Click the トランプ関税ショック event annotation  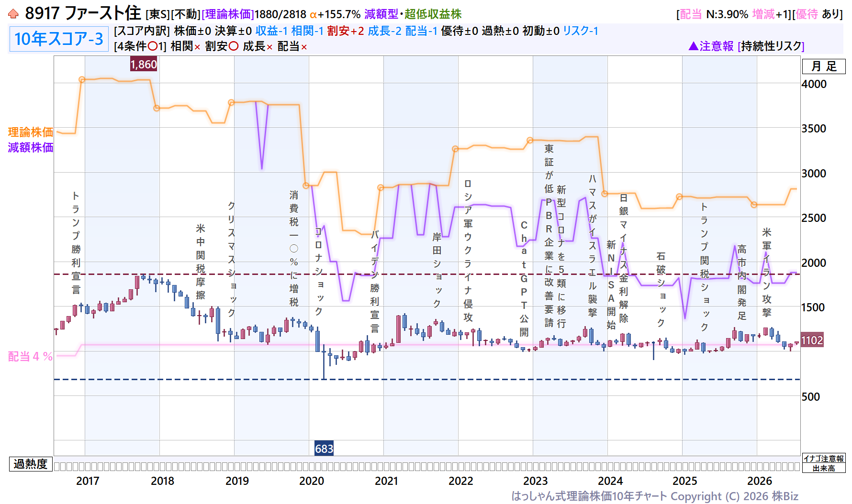[x=705, y=267]
